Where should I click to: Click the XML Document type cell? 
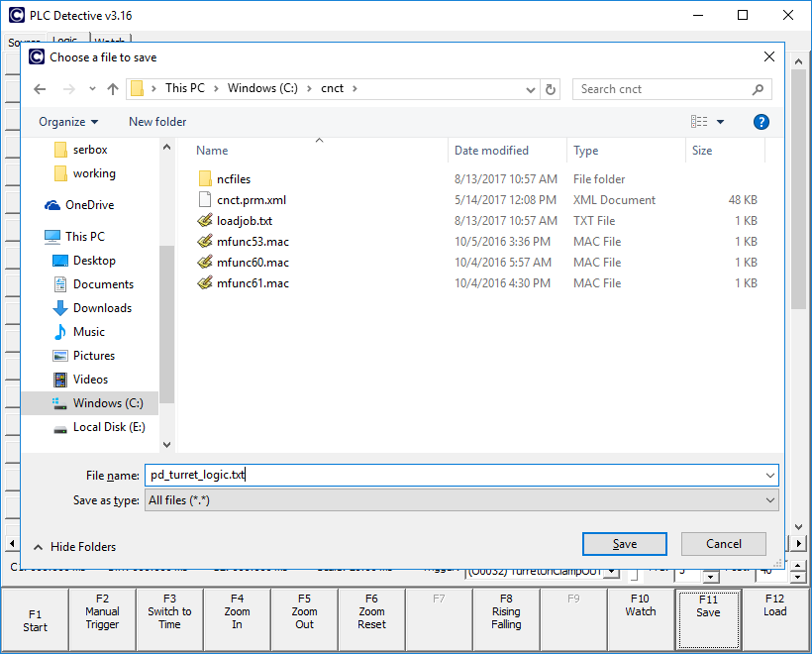(x=614, y=200)
